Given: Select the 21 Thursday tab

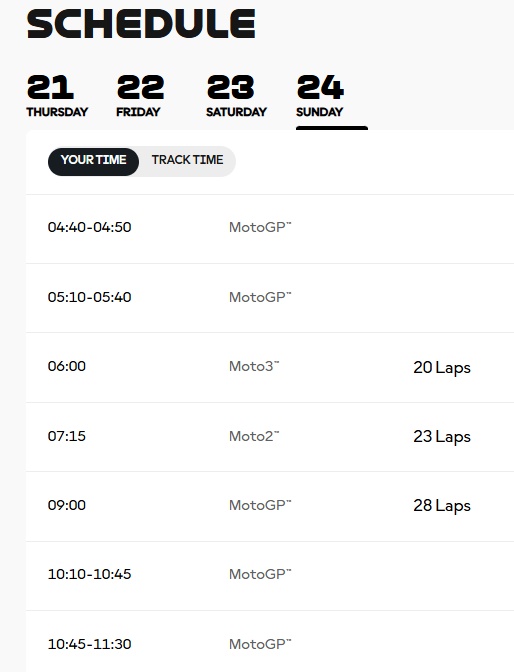Looking at the screenshot, I should coord(57,96).
